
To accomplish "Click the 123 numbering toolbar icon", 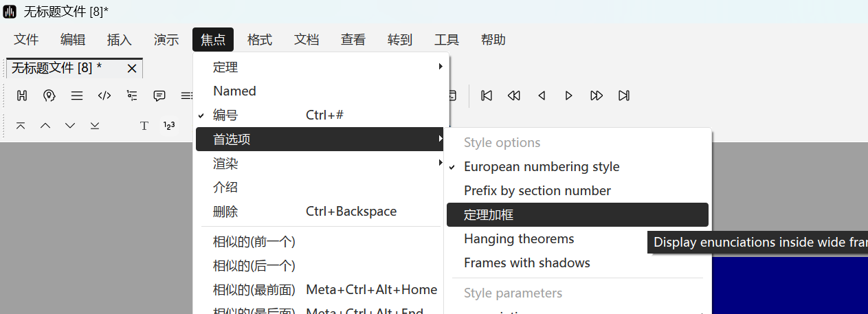I will 169,126.
